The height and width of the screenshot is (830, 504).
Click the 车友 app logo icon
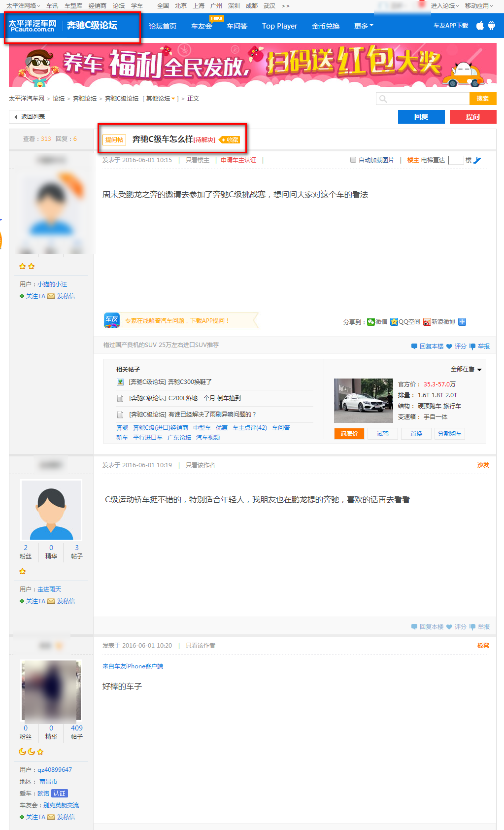pos(112,320)
